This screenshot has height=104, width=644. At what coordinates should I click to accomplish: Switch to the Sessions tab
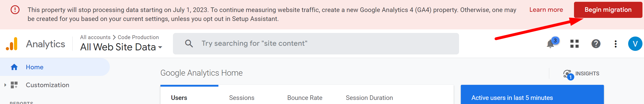click(x=242, y=98)
